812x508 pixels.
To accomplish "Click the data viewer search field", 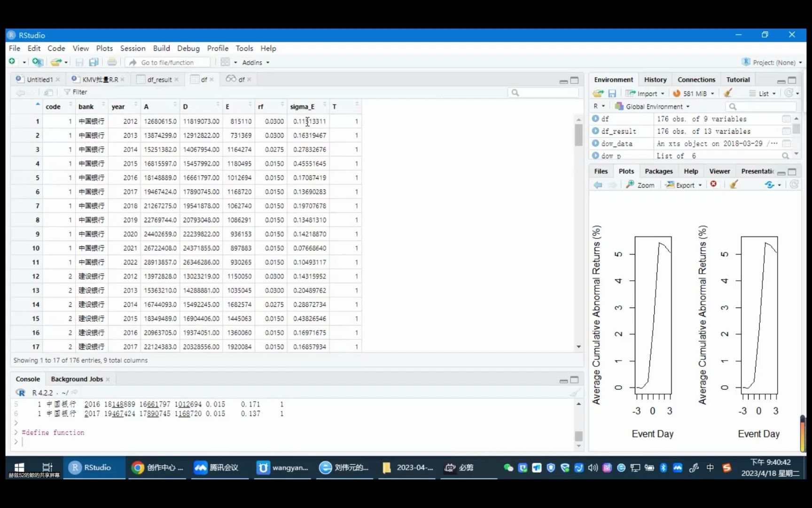I will pyautogui.click(x=545, y=93).
